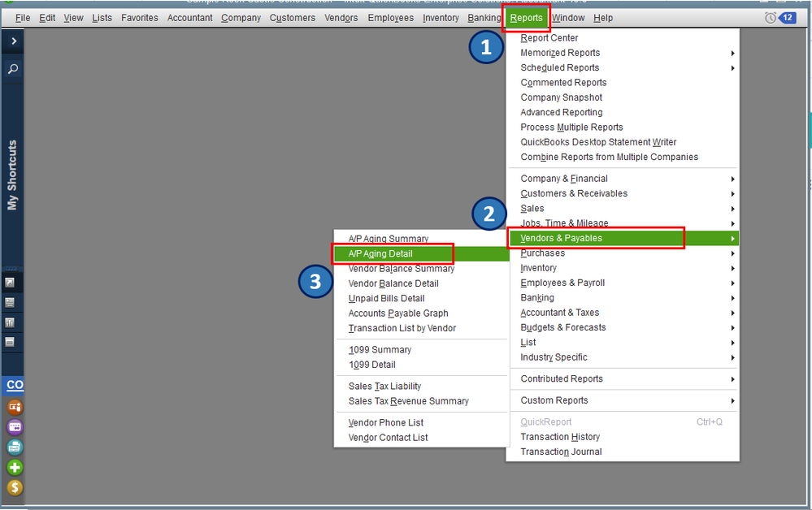This screenshot has width=812, height=510.
Task: Click the orange round sidebar icon
Action: pyautogui.click(x=15, y=407)
